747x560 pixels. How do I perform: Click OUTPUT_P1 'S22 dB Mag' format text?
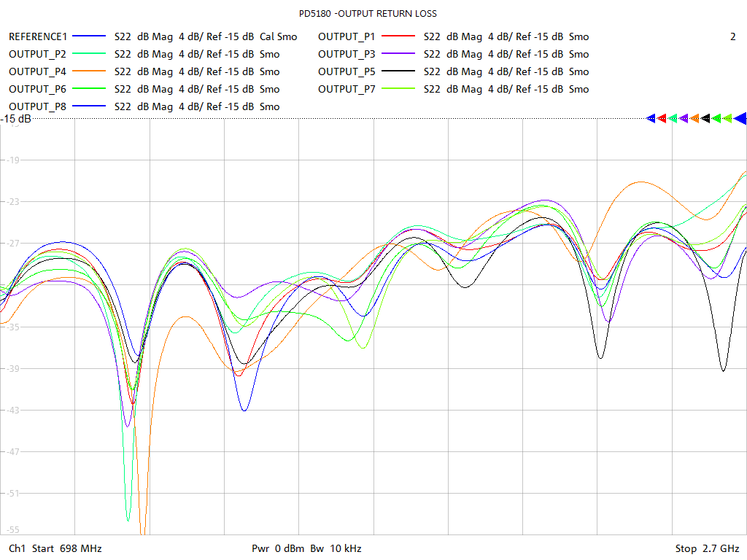point(452,36)
